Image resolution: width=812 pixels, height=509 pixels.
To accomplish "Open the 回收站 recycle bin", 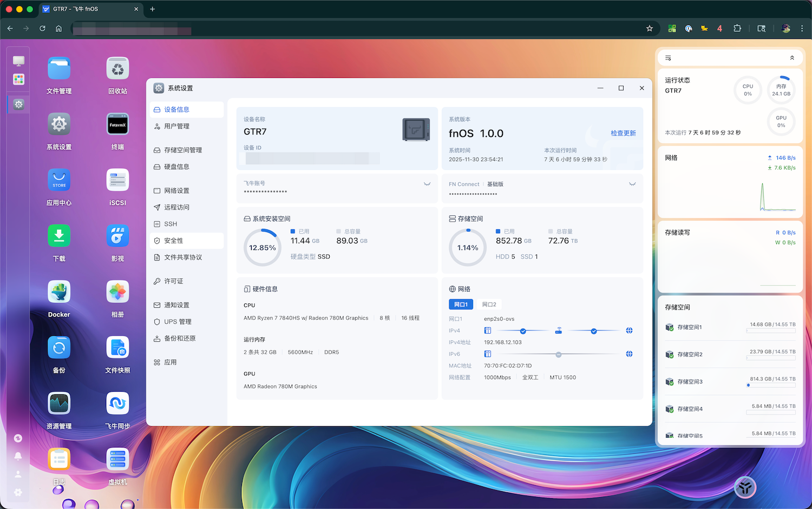I will coord(117,69).
